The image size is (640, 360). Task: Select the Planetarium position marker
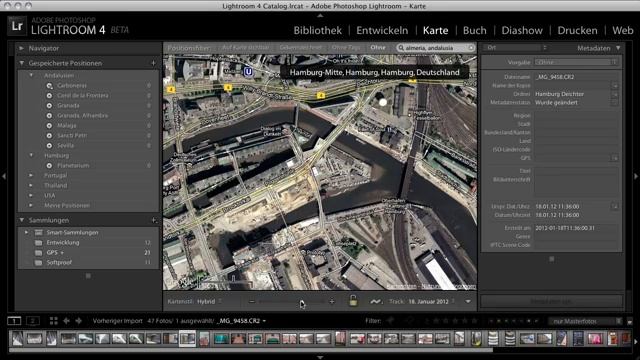[49, 166]
